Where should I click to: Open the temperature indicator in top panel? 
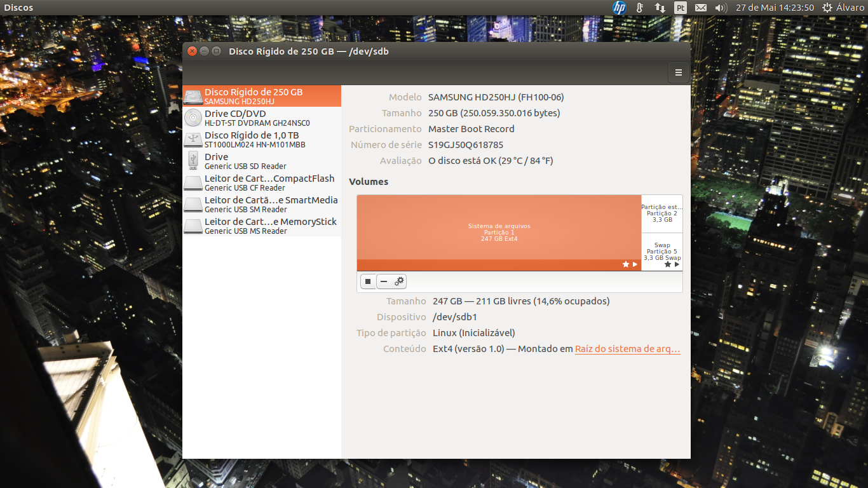pyautogui.click(x=640, y=8)
